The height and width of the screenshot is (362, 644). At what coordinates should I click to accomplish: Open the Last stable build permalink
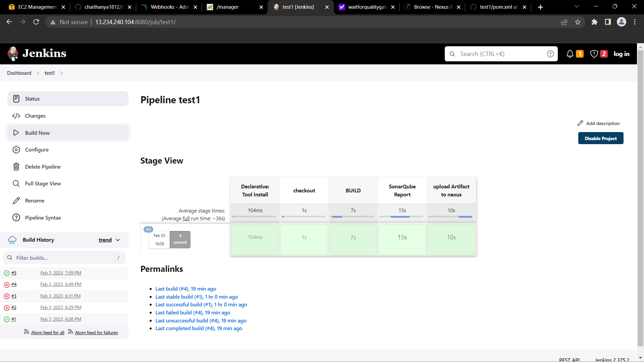coord(196,297)
